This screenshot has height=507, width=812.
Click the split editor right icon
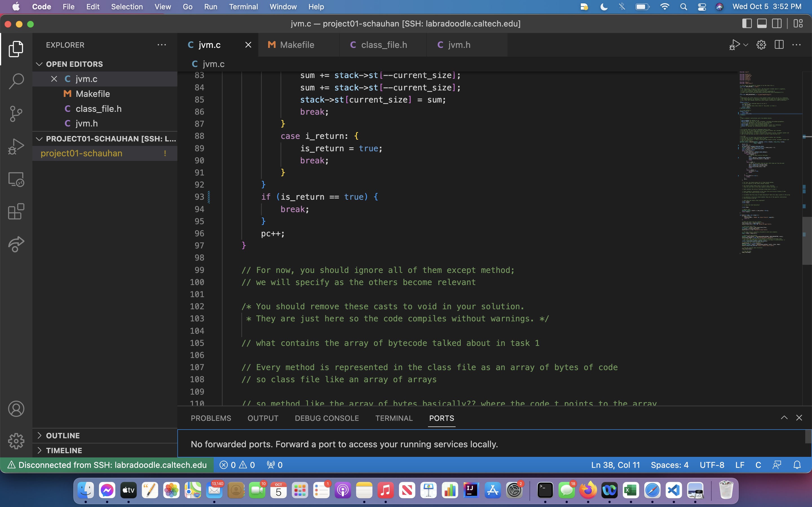[x=779, y=45]
